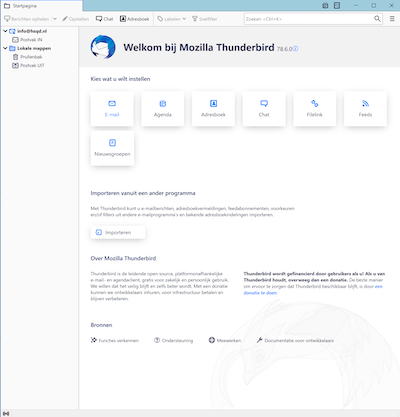Click the Adresboek setup card
Image resolution: width=400 pixels, height=417 pixels.
[x=213, y=109]
